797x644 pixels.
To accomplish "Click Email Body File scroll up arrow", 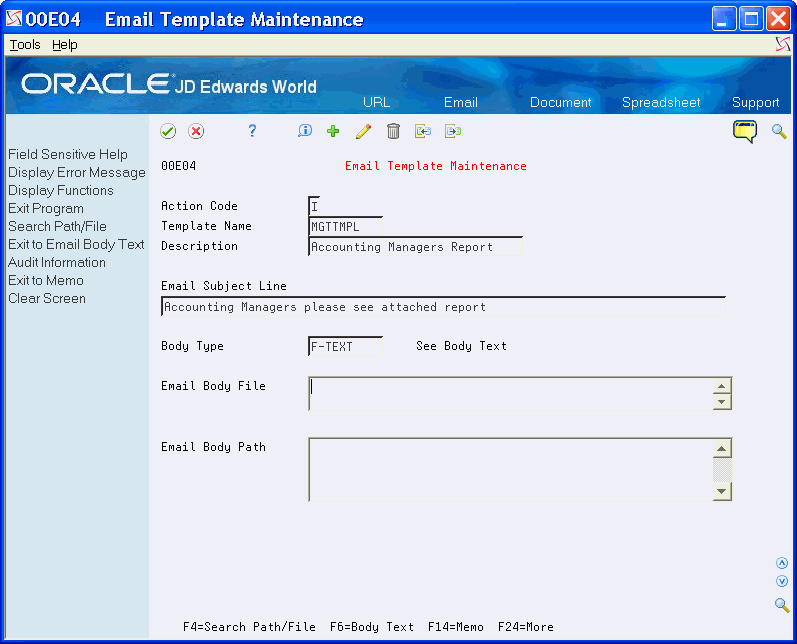I will click(722, 386).
